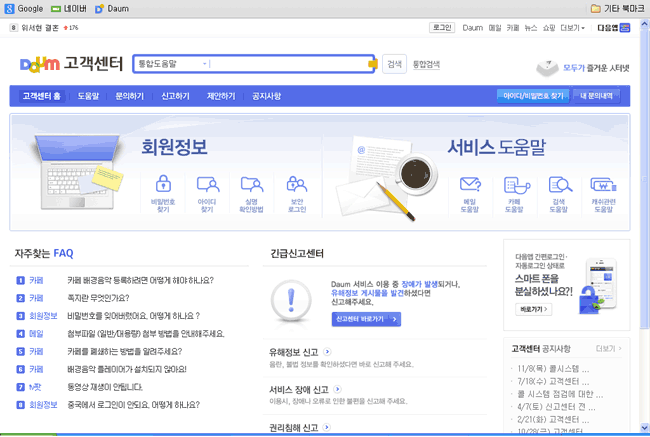This screenshot has height=437, width=650.
Task: Open the Daum bookmark in bookmarks bar
Action: pyautogui.click(x=112, y=8)
